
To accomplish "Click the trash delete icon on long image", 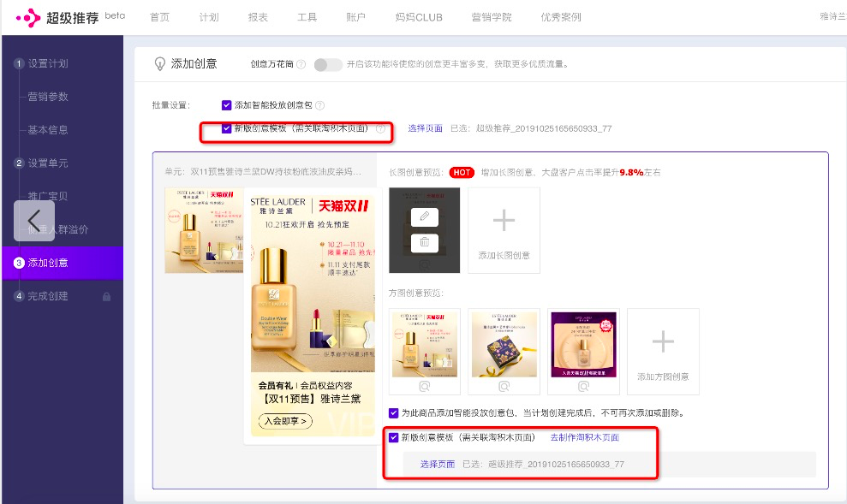I will [425, 242].
